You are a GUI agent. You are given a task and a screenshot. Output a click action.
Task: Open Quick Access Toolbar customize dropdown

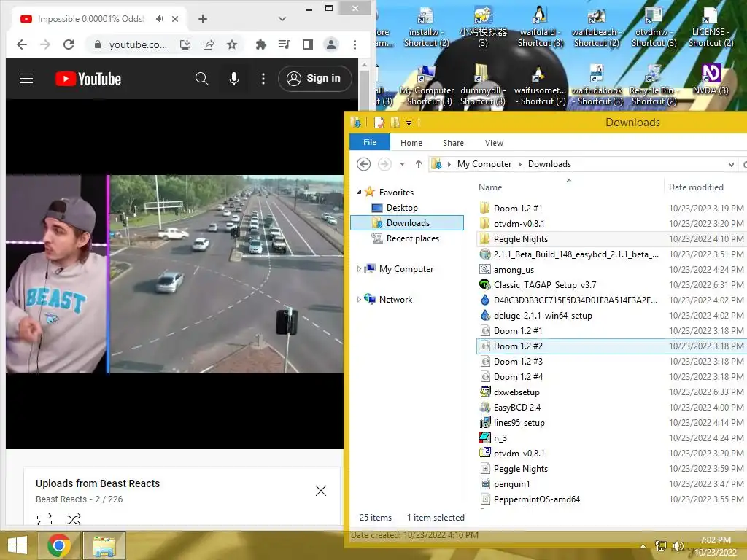coord(409,122)
